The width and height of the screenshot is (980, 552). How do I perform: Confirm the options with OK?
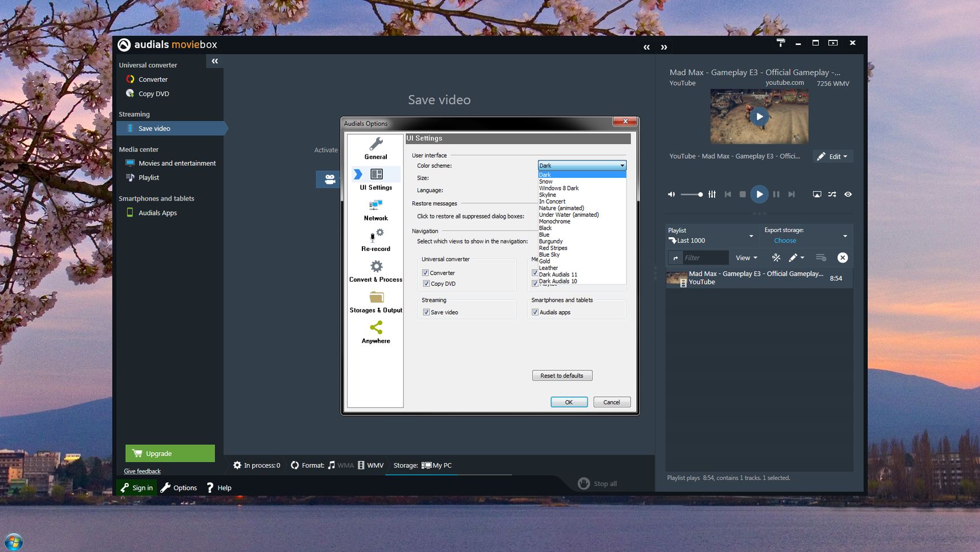tap(569, 402)
